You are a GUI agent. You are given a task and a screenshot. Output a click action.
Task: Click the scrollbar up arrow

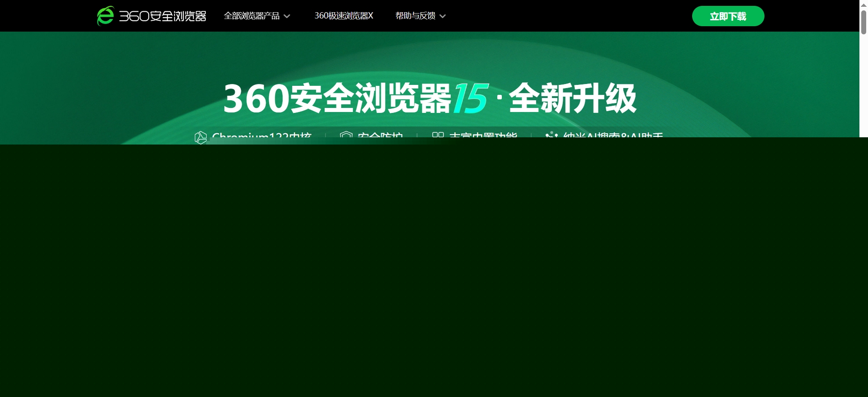[x=863, y=5]
